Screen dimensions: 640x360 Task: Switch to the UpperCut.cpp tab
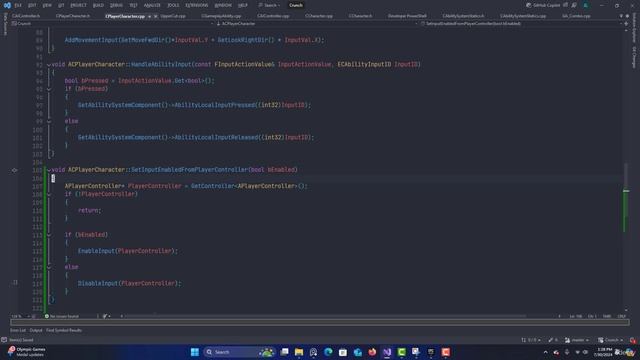click(x=173, y=16)
